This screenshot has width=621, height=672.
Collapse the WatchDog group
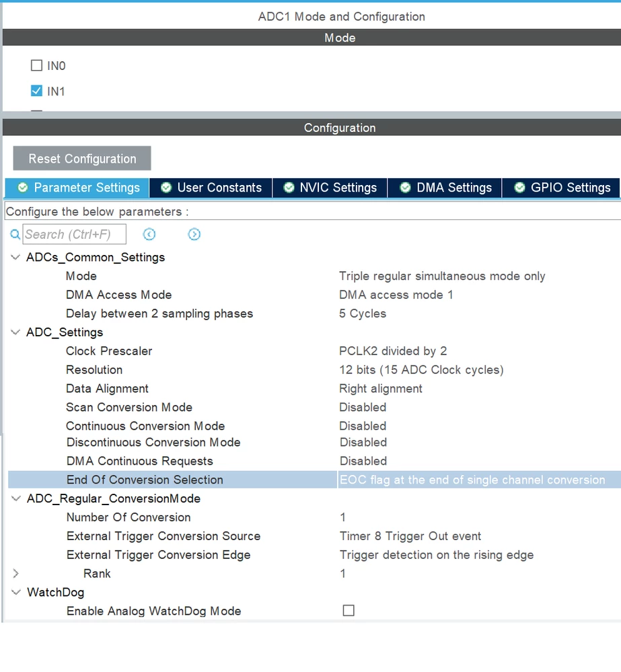(x=16, y=592)
